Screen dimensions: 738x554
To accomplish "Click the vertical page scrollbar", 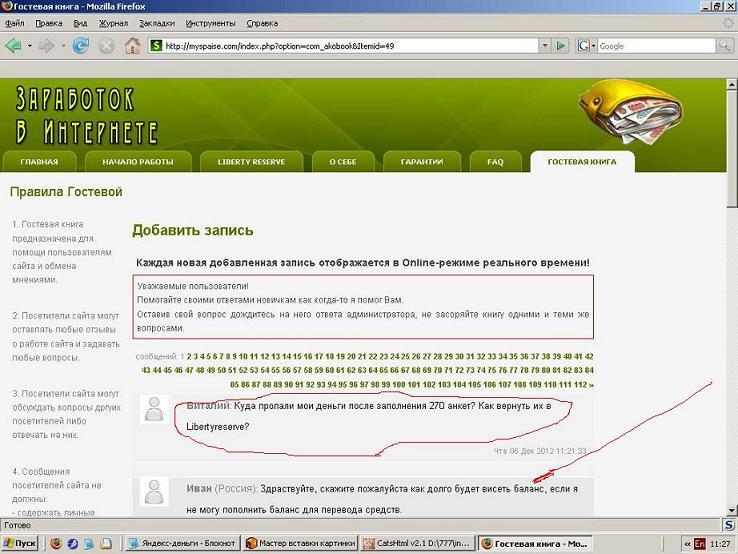I will pos(732,300).
